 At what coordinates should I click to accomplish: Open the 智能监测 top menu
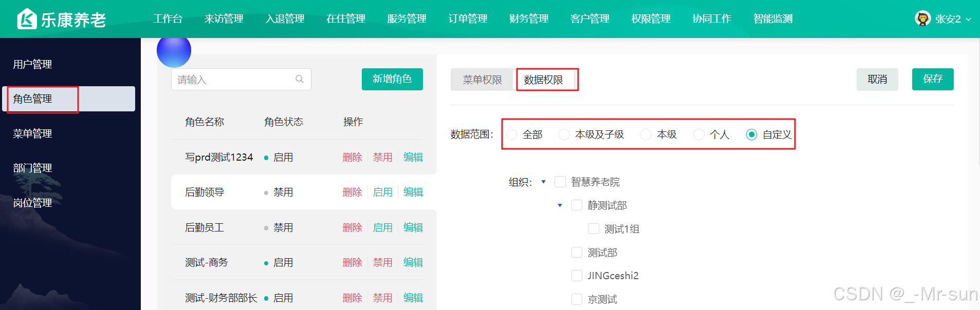tap(773, 19)
